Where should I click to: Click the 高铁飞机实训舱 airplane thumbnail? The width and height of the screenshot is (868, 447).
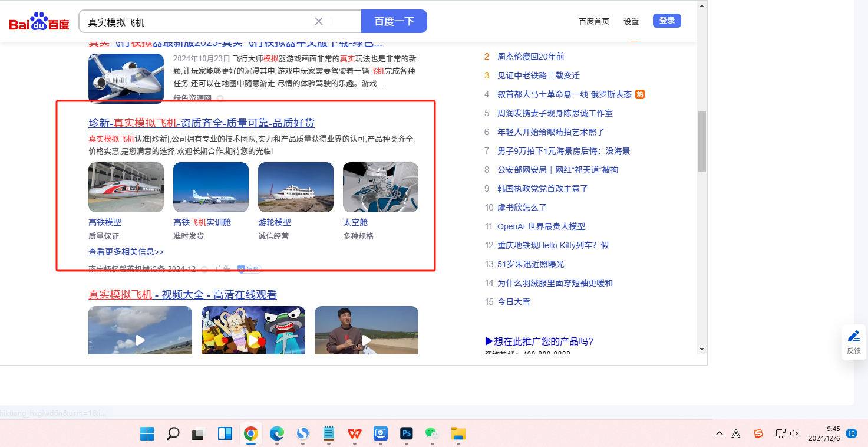pos(211,187)
